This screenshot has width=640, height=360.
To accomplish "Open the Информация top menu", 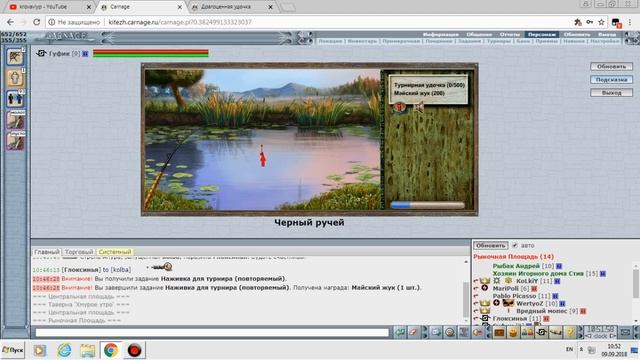I will pyautogui.click(x=440, y=35).
